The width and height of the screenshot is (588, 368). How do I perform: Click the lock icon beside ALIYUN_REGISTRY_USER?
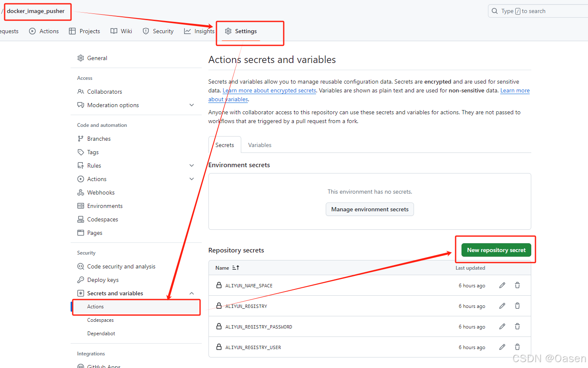tap(219, 347)
